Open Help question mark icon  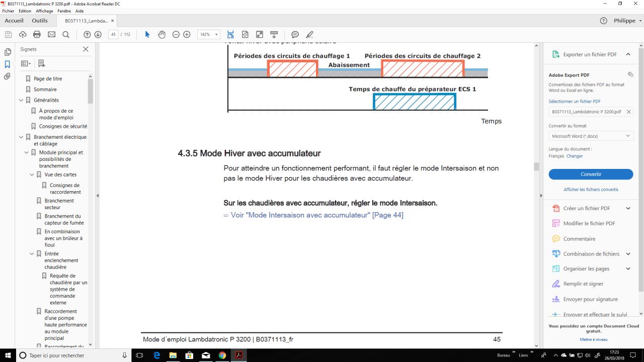coord(604,21)
